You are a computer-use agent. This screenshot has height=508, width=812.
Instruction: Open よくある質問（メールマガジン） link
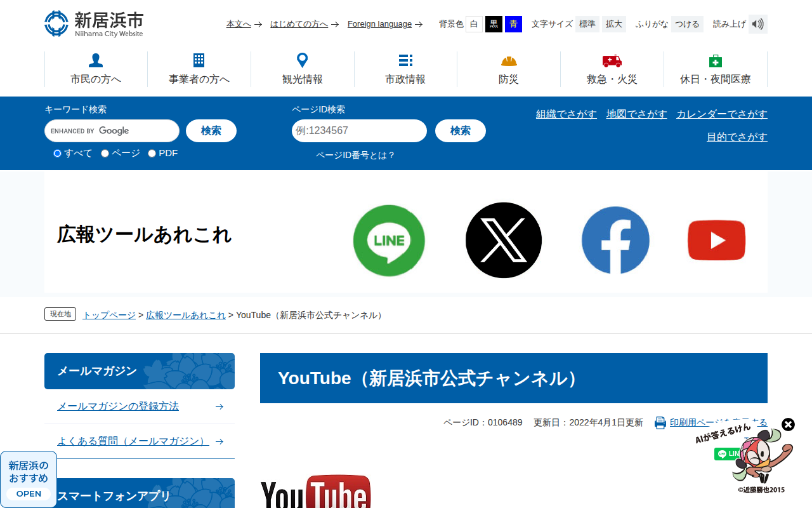click(133, 441)
